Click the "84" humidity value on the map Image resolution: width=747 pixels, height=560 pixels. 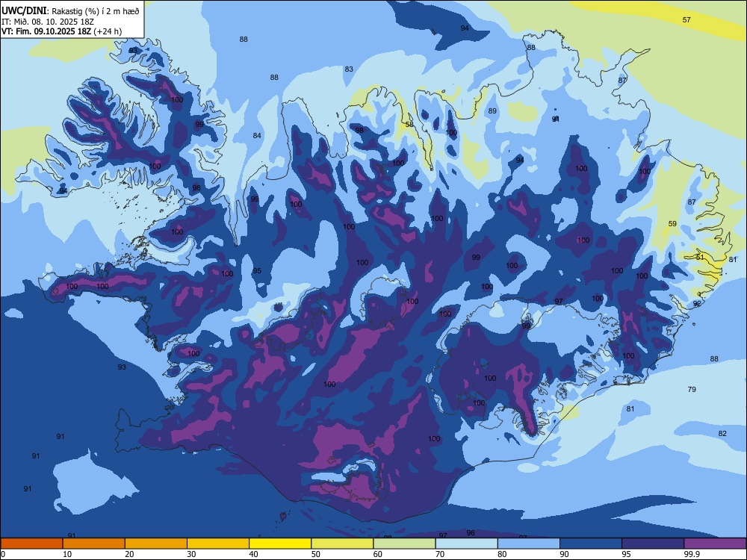pos(257,136)
